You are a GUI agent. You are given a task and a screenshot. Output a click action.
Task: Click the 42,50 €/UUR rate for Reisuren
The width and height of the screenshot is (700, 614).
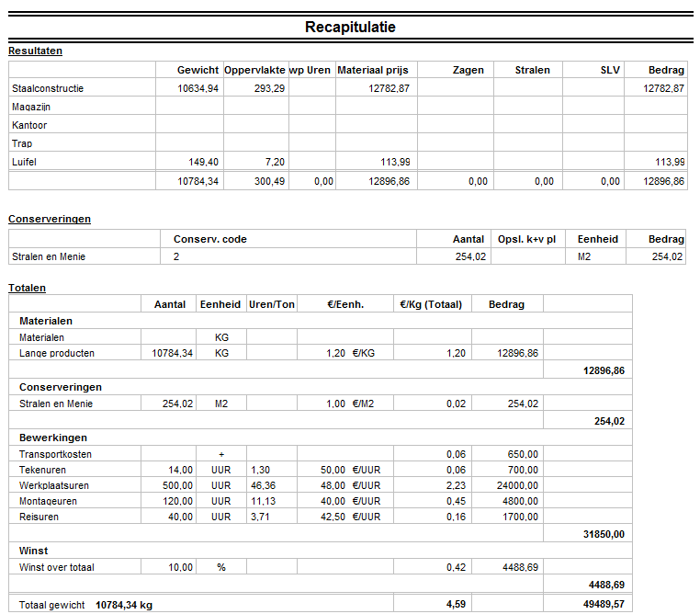[350, 517]
